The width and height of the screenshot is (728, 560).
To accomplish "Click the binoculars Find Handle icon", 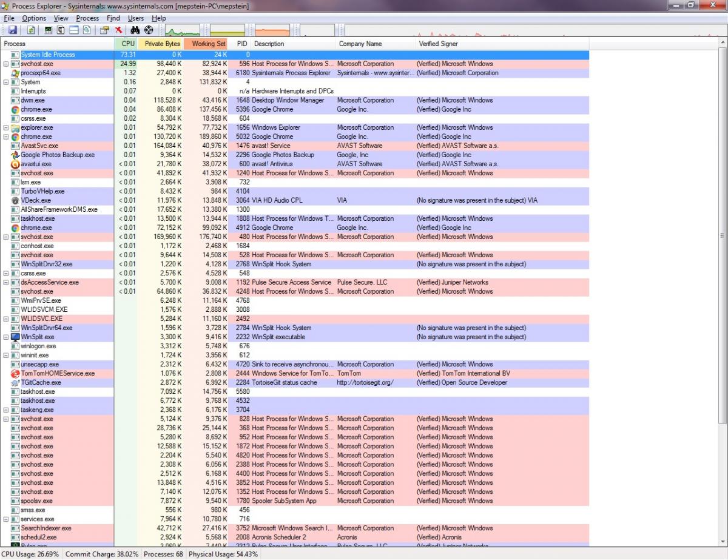I will (x=135, y=30).
